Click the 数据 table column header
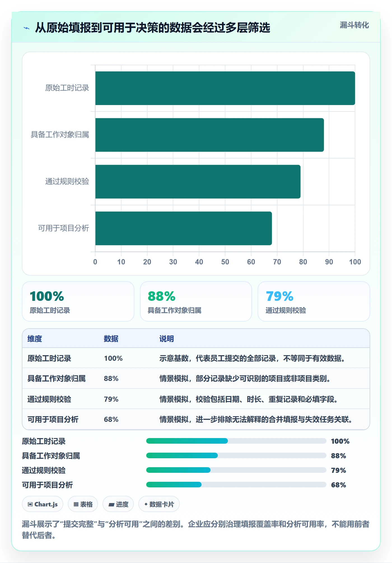The height and width of the screenshot is (563, 392). coord(111,339)
